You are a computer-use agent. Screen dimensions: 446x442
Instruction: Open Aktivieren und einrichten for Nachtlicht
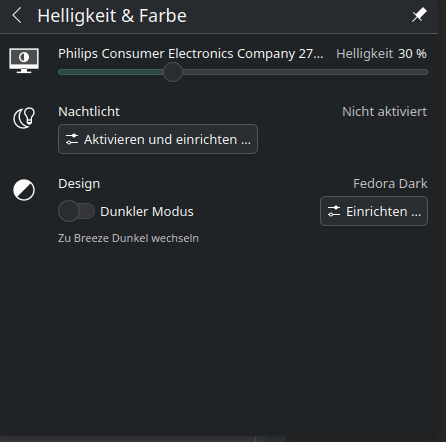coord(158,139)
